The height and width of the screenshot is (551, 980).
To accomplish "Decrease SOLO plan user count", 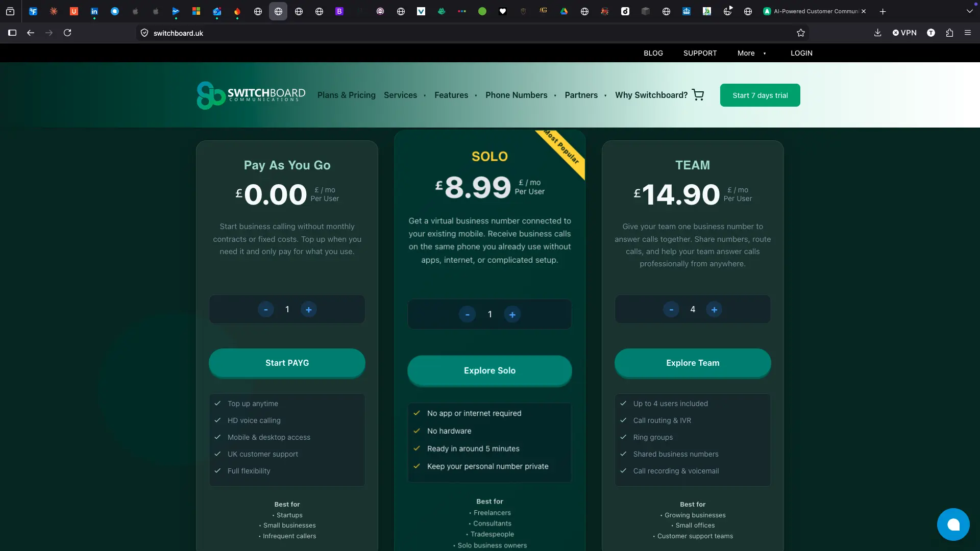I will pos(467,314).
